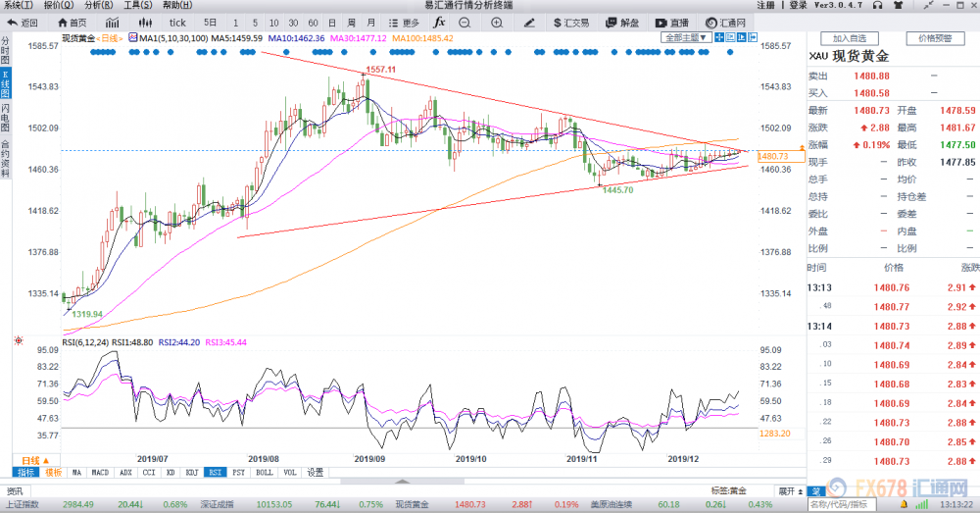Open the 直播 live broadcast section
The width and height of the screenshot is (980, 513).
click(672, 23)
